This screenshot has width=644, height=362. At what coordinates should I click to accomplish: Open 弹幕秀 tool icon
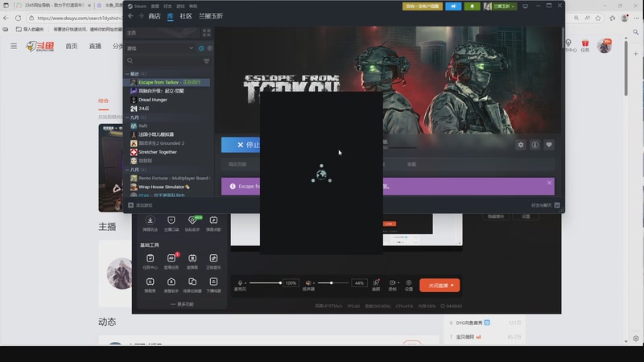tap(150, 285)
